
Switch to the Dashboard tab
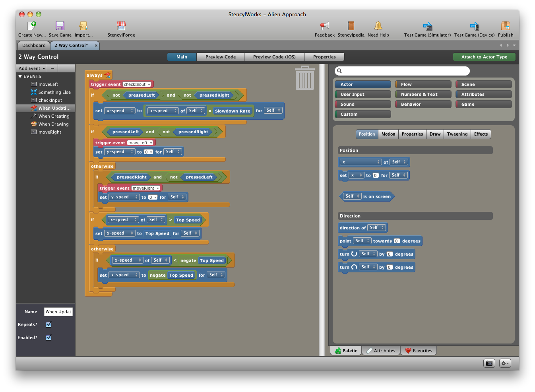click(34, 45)
